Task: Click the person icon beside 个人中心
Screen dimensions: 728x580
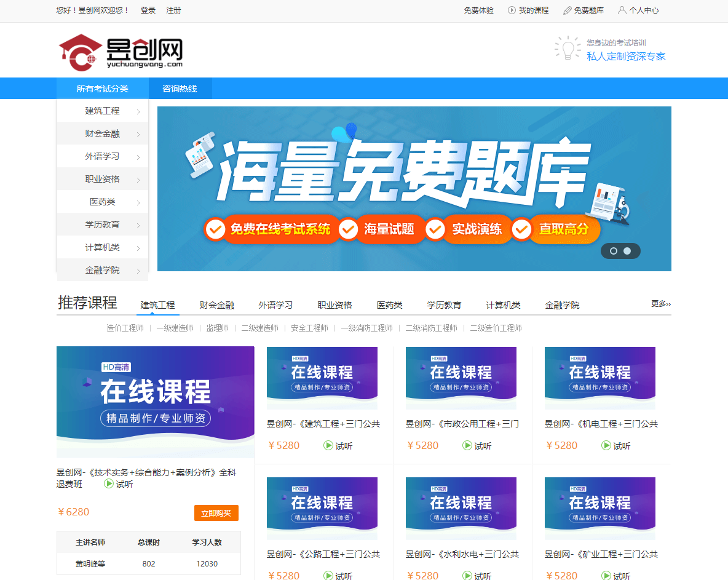Action: coord(622,10)
